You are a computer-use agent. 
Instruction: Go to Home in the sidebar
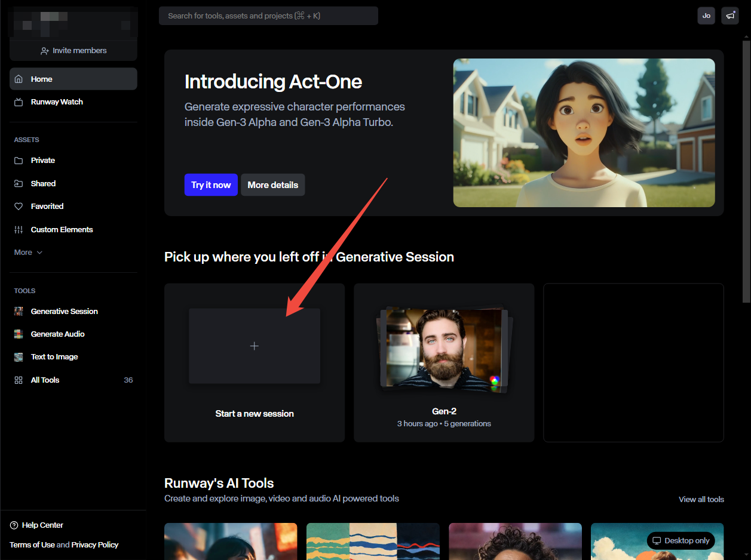click(73, 79)
